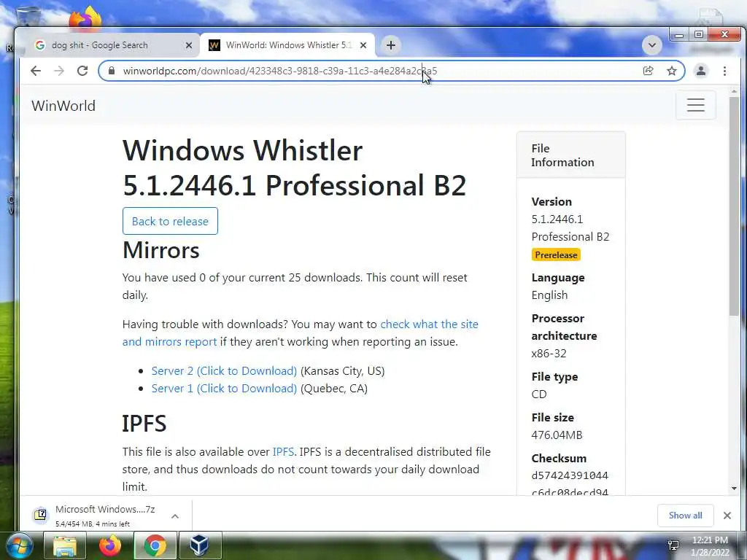747x560 pixels.
Task: Switch to the dog shit Google Search tab
Action: click(99, 45)
